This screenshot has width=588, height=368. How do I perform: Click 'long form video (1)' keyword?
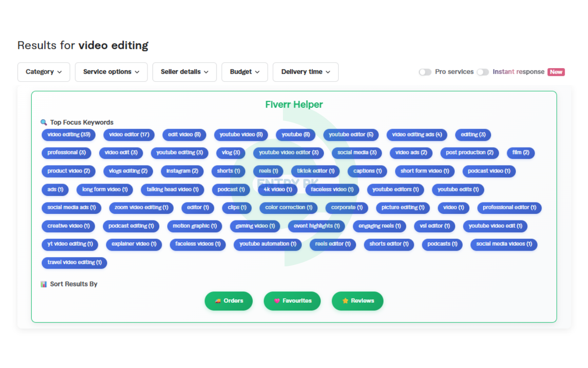[x=105, y=190]
